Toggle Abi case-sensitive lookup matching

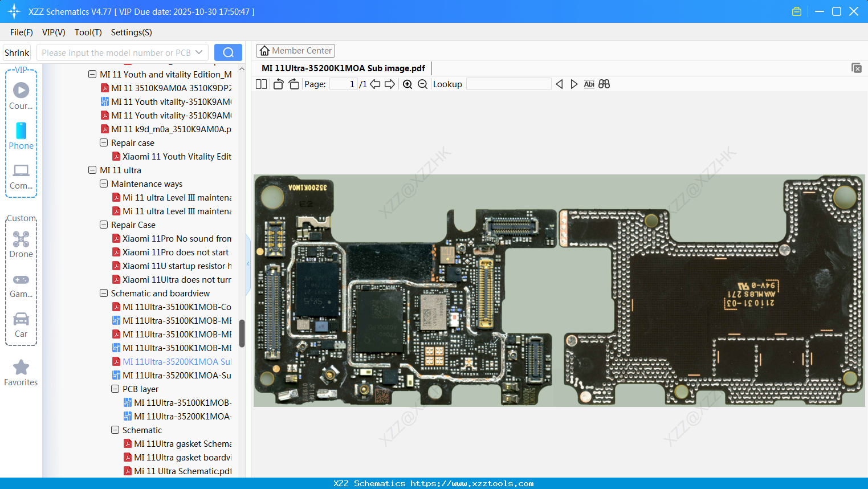point(589,84)
